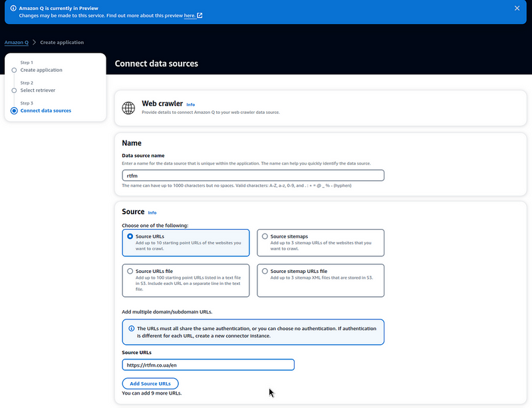
Task: Select the Source sitemaps radio option
Action: click(x=265, y=236)
